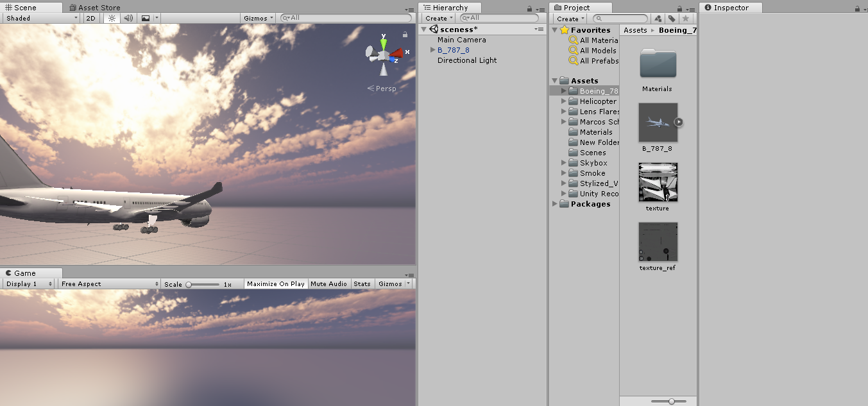Open Create menu in Hierarchy panel
The width and height of the screenshot is (868, 406).
click(x=439, y=18)
